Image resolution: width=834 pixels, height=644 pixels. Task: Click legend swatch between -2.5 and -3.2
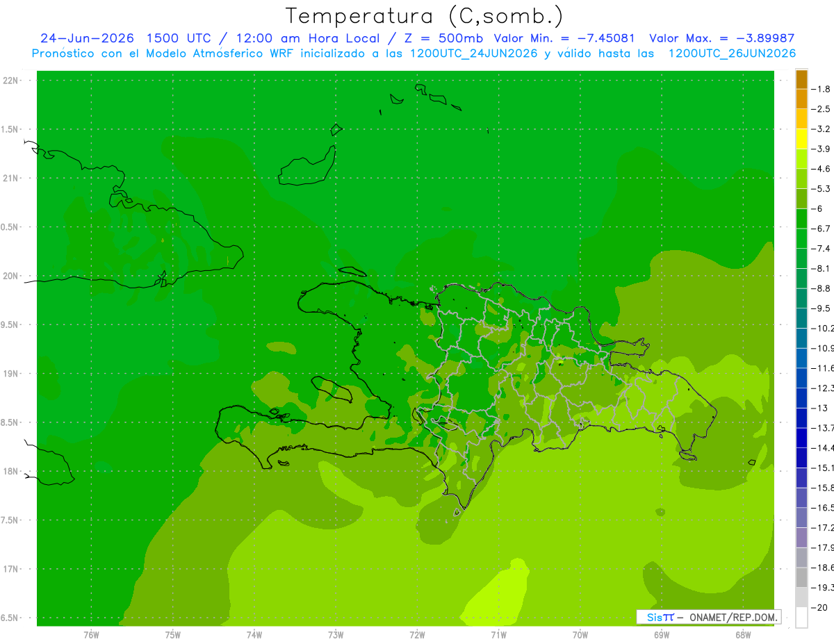[x=801, y=119]
